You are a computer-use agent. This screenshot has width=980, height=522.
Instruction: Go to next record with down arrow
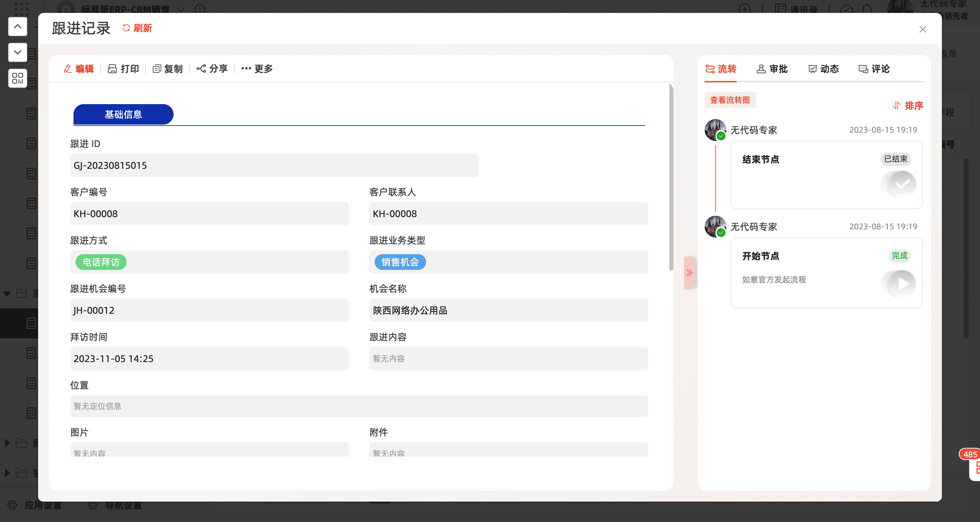point(17,52)
